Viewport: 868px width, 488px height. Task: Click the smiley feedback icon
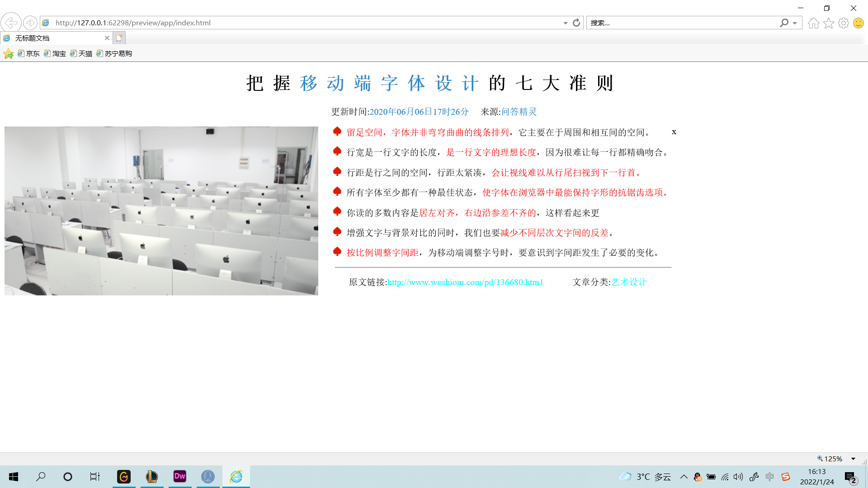858,23
